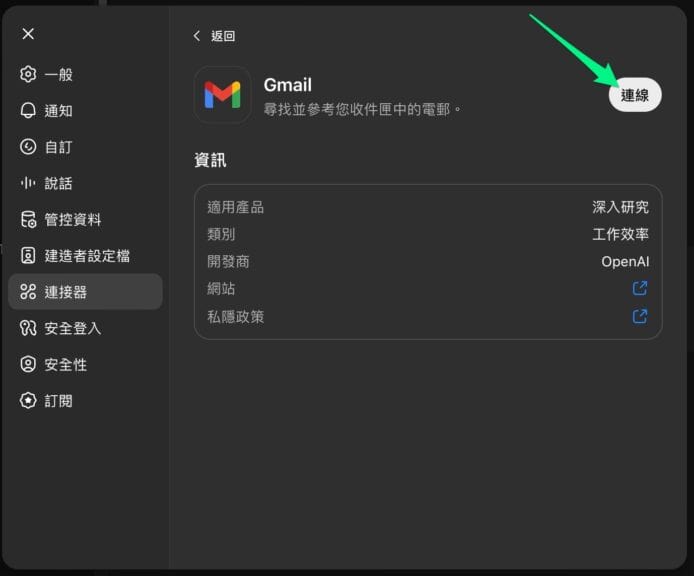Click the waveform icon beside 說話
694x576 pixels.
pos(28,183)
